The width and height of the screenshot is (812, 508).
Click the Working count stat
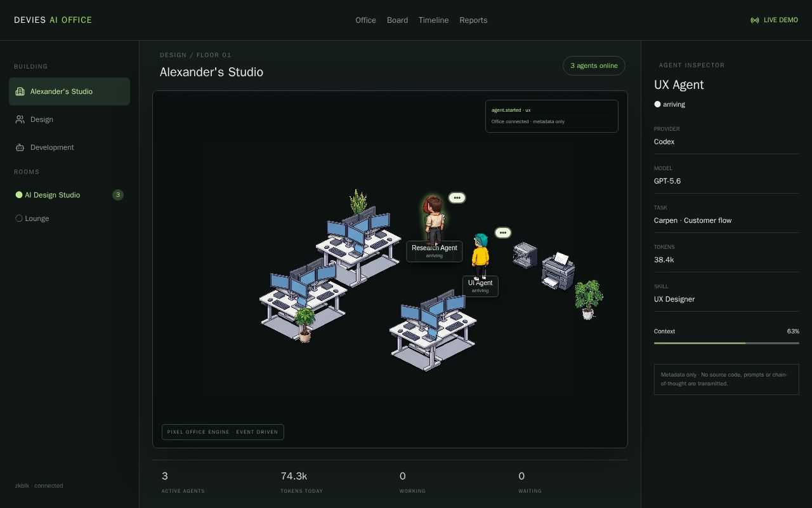pyautogui.click(x=403, y=476)
